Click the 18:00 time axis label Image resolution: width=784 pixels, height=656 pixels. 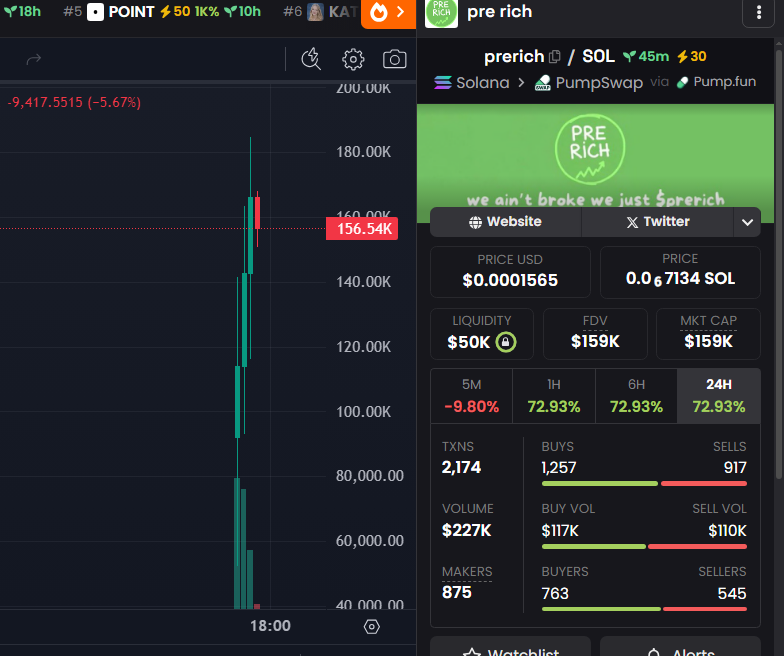click(x=270, y=626)
